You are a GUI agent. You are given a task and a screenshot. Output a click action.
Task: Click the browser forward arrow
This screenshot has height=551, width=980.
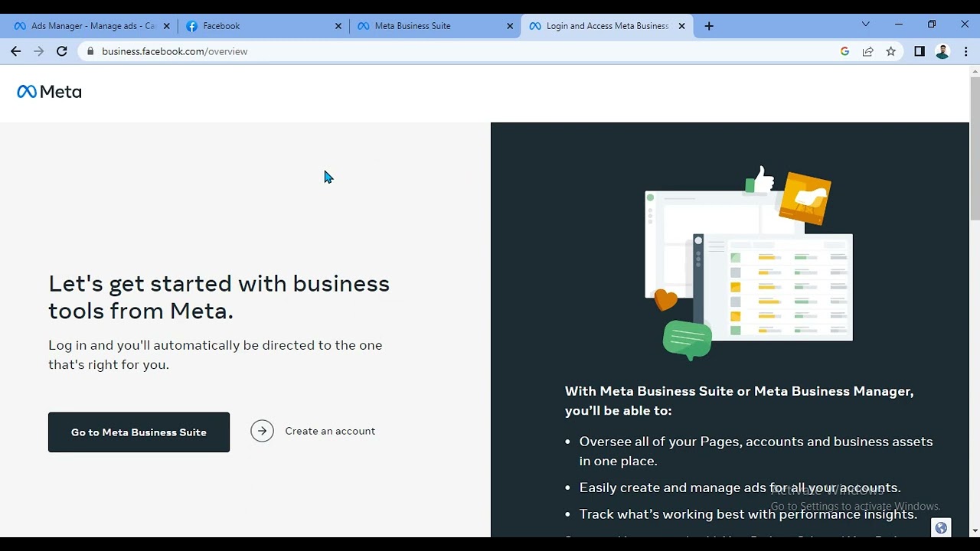pyautogui.click(x=39, y=51)
